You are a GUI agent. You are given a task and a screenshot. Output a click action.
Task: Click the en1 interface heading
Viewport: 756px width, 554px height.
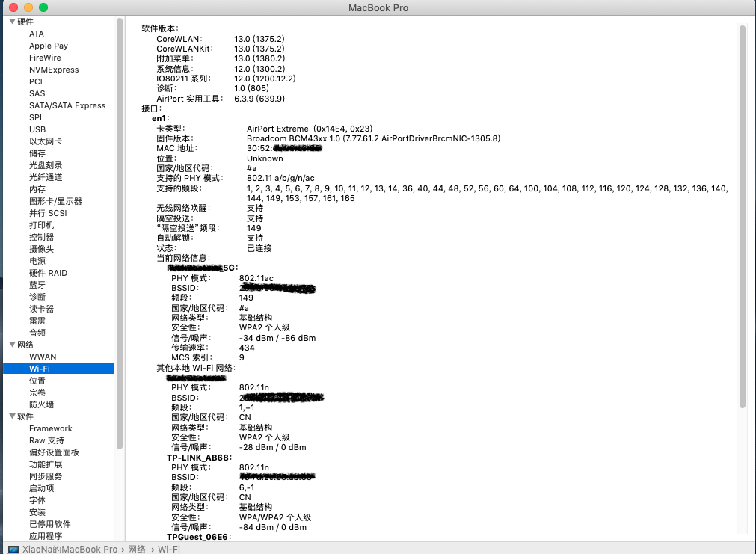point(161,118)
